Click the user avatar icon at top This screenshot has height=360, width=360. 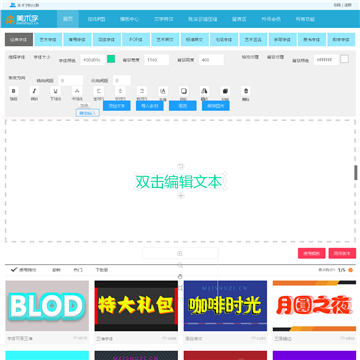click(13, 5)
